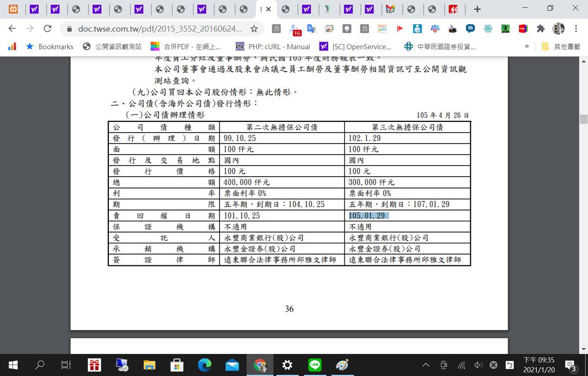The width and height of the screenshot is (588, 376).
Task: Bookmark this page with the star icon
Action: point(254,29)
